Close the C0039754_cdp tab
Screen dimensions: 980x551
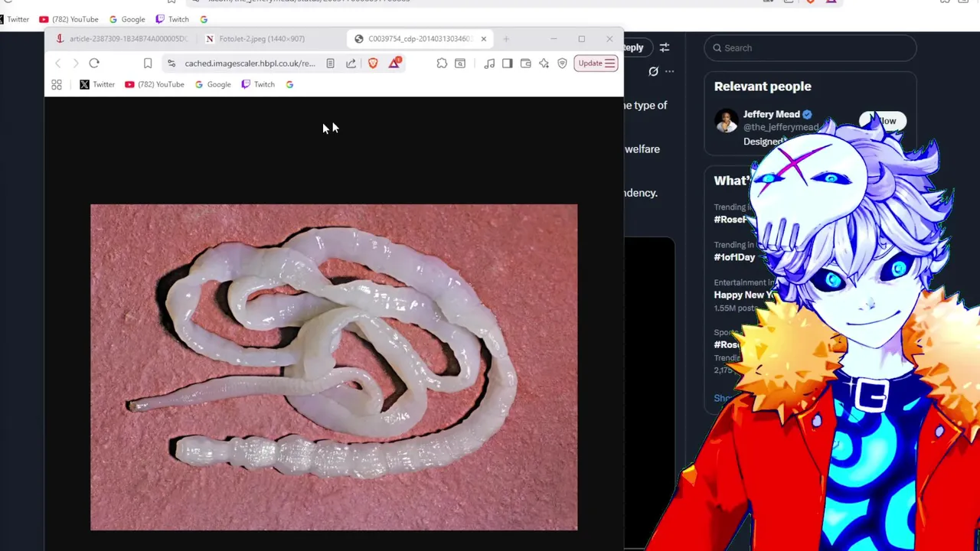tap(483, 38)
